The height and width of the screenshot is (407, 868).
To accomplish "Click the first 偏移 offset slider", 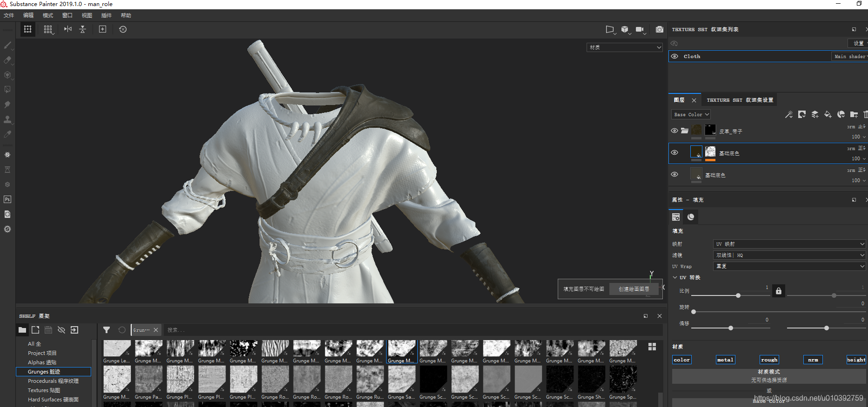I will point(730,328).
